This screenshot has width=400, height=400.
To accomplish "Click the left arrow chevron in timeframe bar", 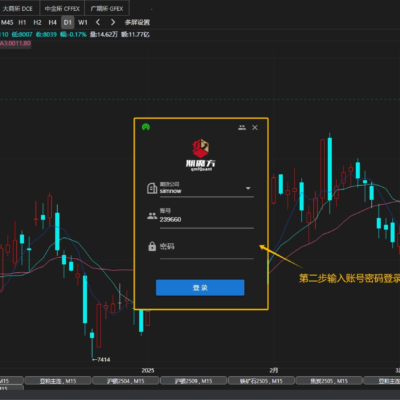I will pyautogui.click(x=98, y=22).
